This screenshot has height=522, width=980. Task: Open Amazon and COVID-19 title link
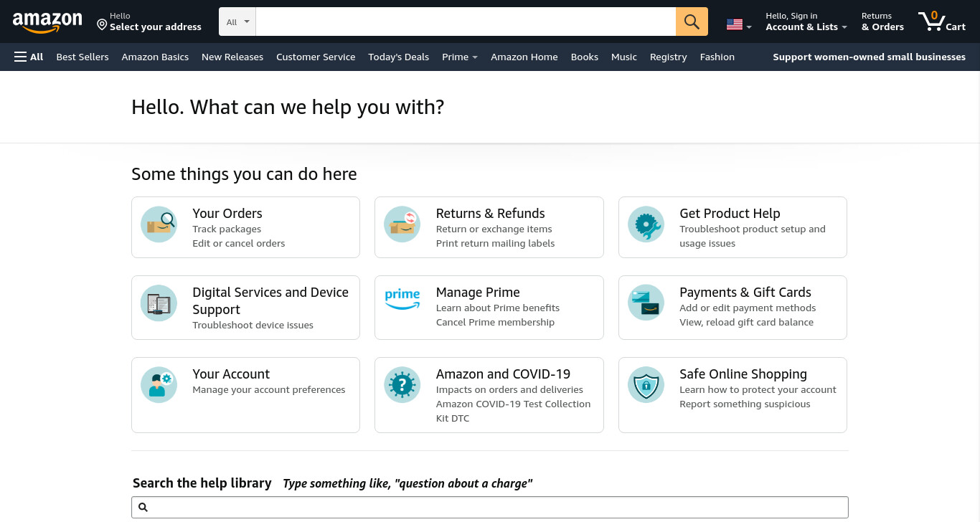pos(503,374)
